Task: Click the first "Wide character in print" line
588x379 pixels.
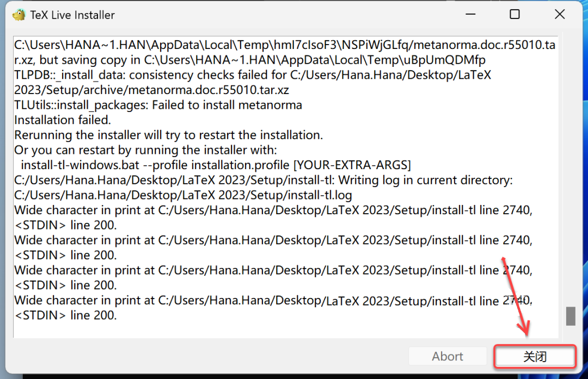Action: tap(272, 210)
